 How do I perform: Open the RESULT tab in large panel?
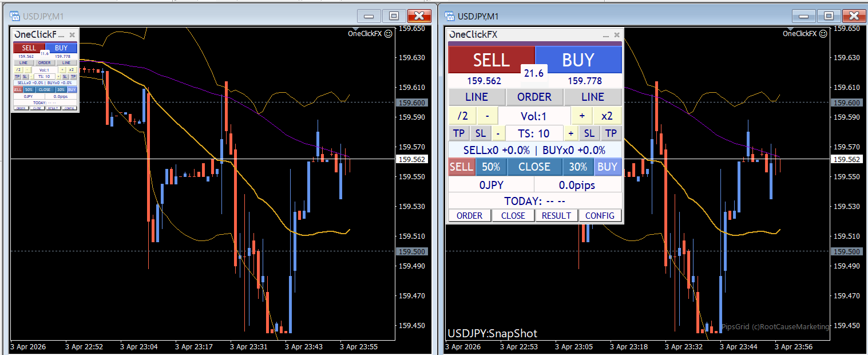556,216
